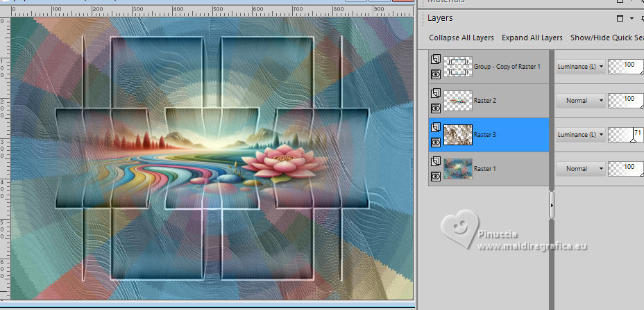Select the Group - Copy of Raster 1 thumbnail

click(458, 67)
